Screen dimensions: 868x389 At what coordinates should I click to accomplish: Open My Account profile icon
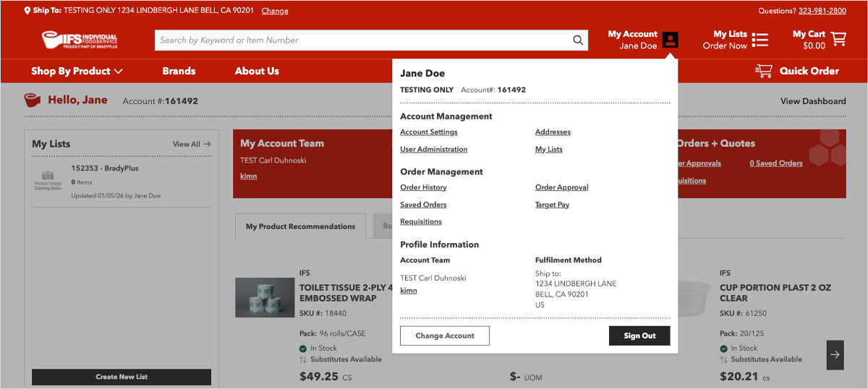tap(671, 40)
